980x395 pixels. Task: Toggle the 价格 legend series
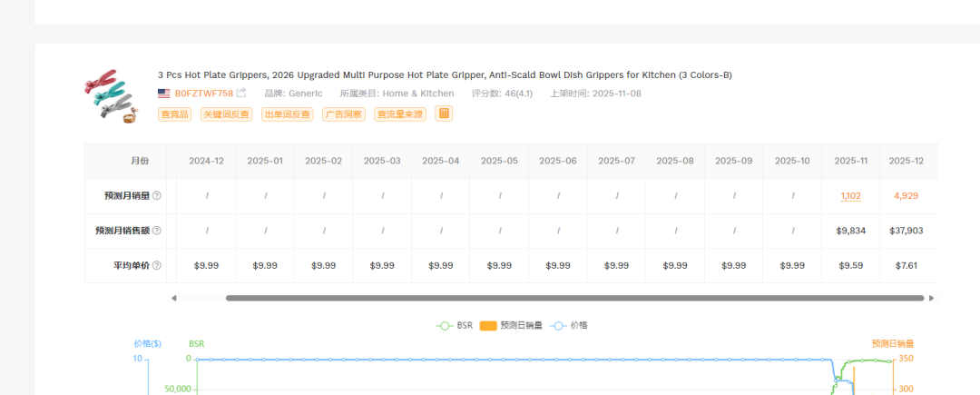pos(571,325)
